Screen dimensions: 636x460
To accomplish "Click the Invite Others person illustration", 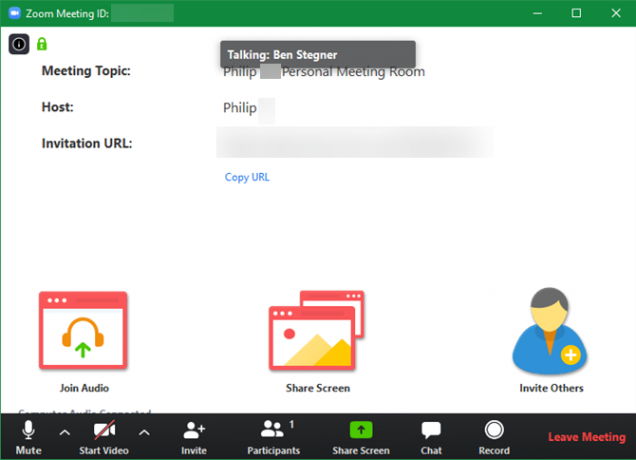I will tap(550, 331).
